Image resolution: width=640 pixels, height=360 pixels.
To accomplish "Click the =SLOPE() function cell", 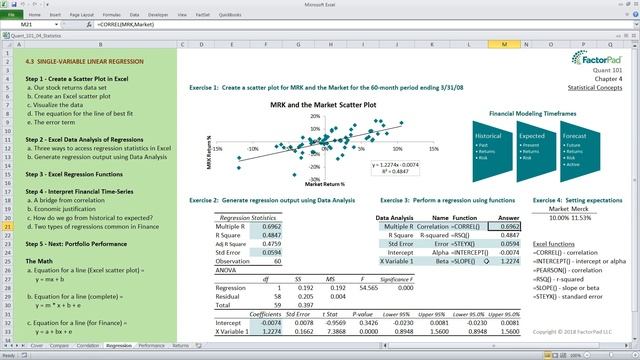I will [468, 261].
